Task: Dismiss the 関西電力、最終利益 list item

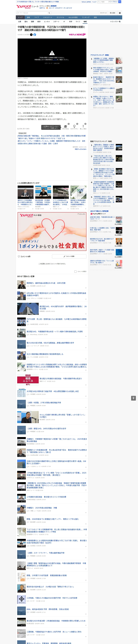Action: point(86,288)
